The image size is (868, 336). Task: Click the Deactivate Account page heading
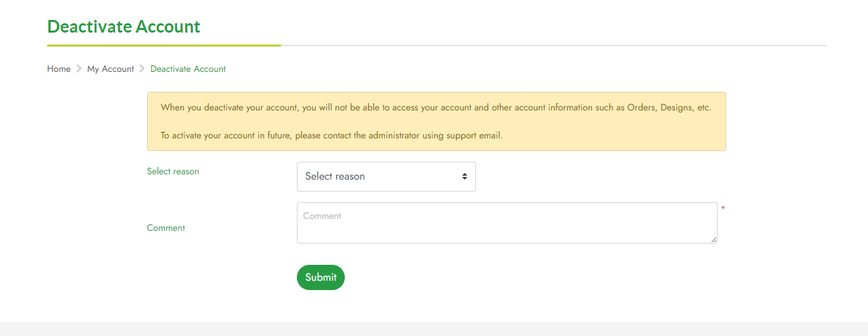coord(124,27)
